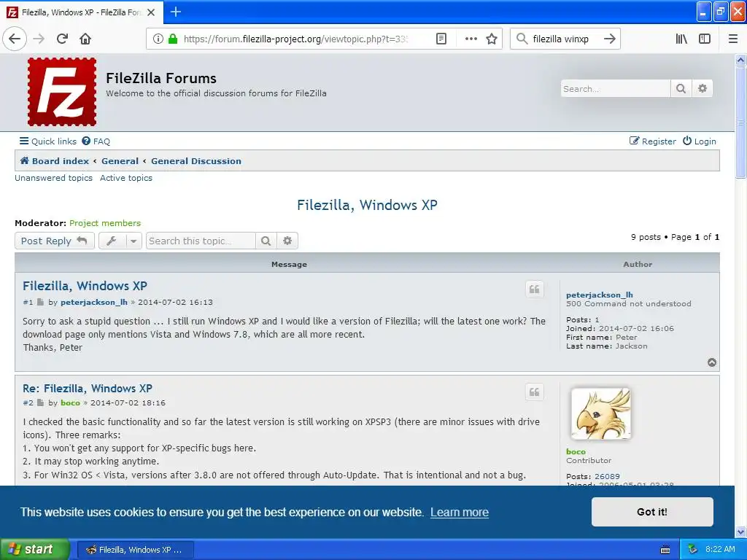Click the Login link
The height and width of the screenshot is (560, 747).
coord(700,141)
